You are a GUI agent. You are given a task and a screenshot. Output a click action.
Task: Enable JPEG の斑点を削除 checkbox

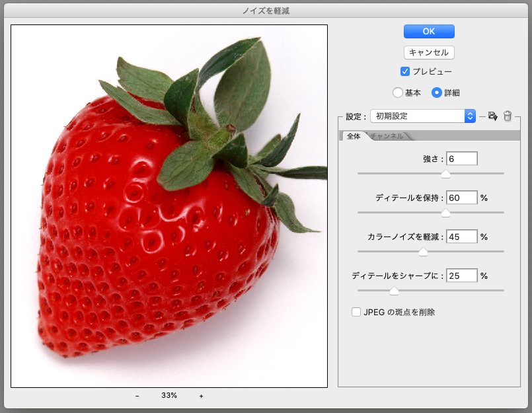pos(357,312)
